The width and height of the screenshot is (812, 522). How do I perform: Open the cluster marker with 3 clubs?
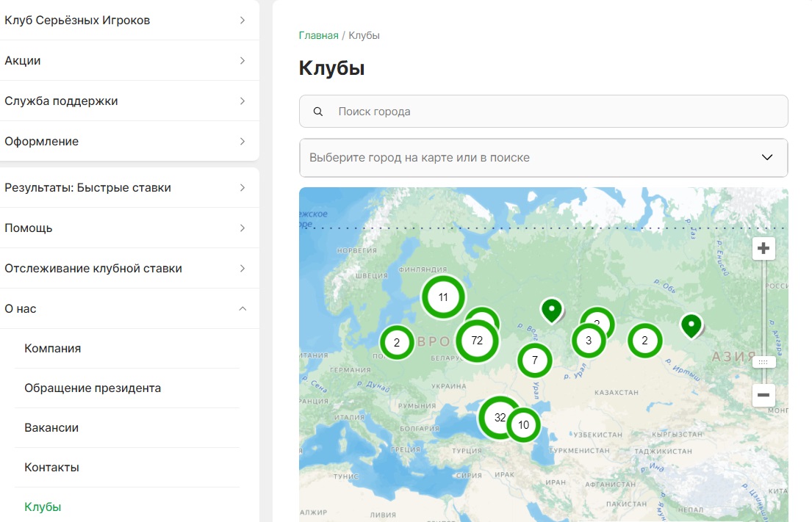(589, 341)
